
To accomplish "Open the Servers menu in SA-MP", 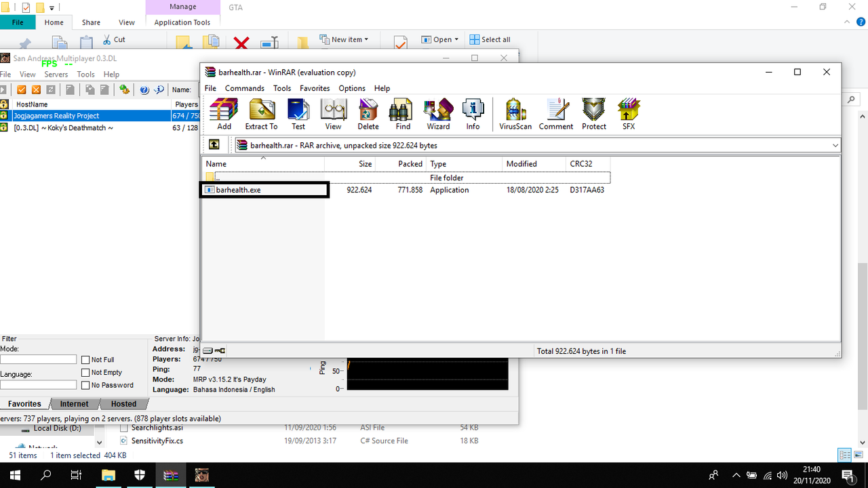I will [56, 75].
